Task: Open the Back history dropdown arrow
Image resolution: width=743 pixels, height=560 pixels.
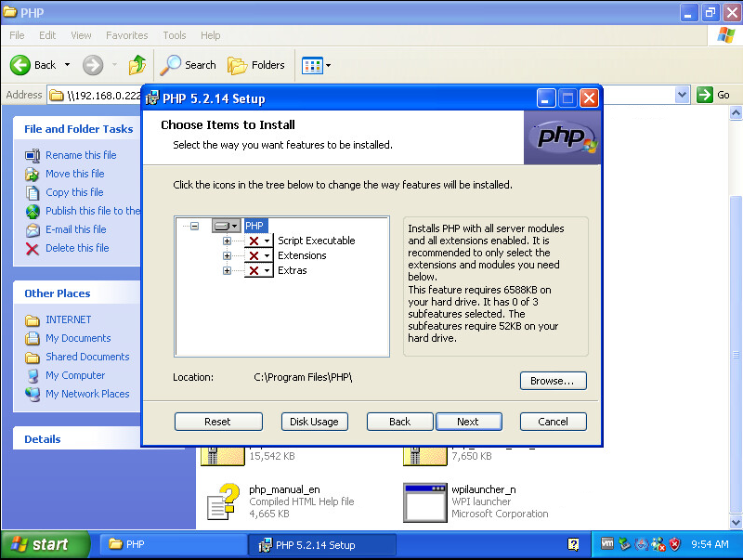Action: point(67,65)
